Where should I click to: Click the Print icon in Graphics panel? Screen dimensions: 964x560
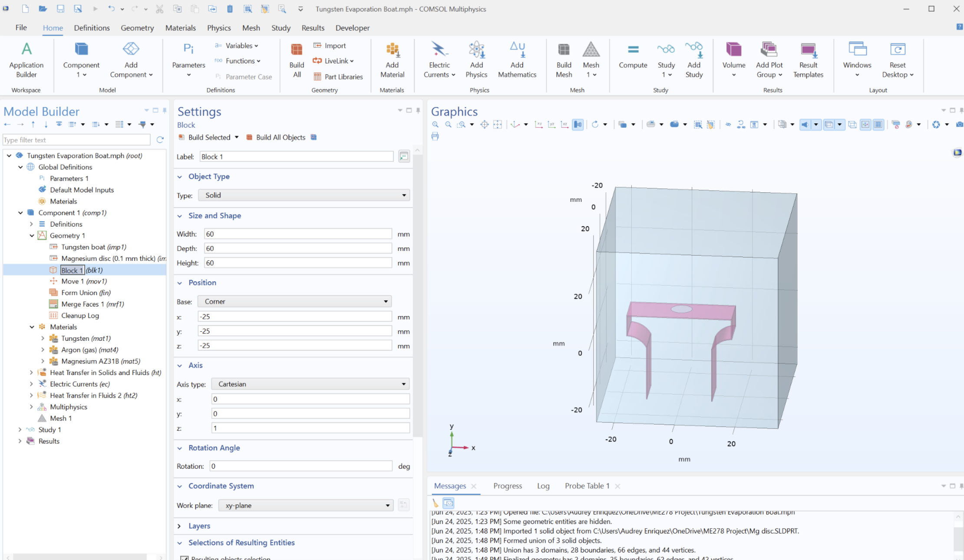click(435, 136)
